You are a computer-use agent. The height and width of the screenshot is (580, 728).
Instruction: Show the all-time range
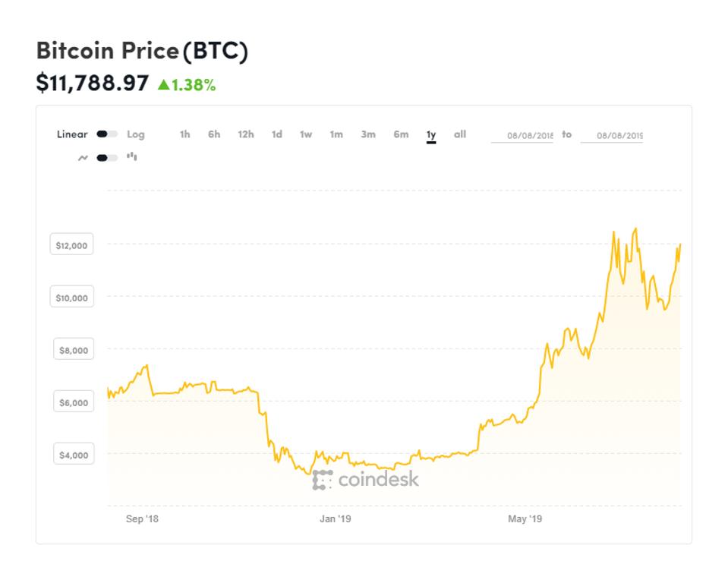460,134
